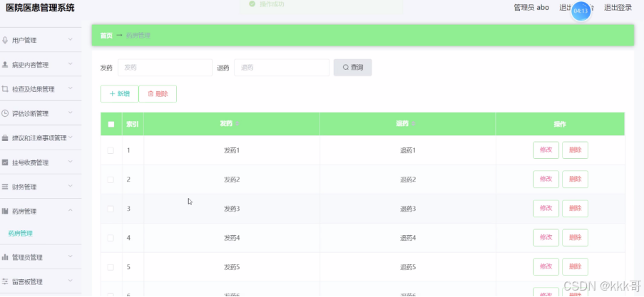Go to 首页 in the breadcrumb
The image size is (644, 297).
click(x=106, y=36)
